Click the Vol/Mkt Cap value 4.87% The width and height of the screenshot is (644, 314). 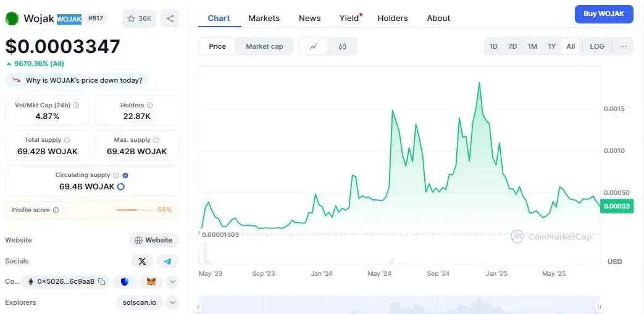click(x=47, y=116)
